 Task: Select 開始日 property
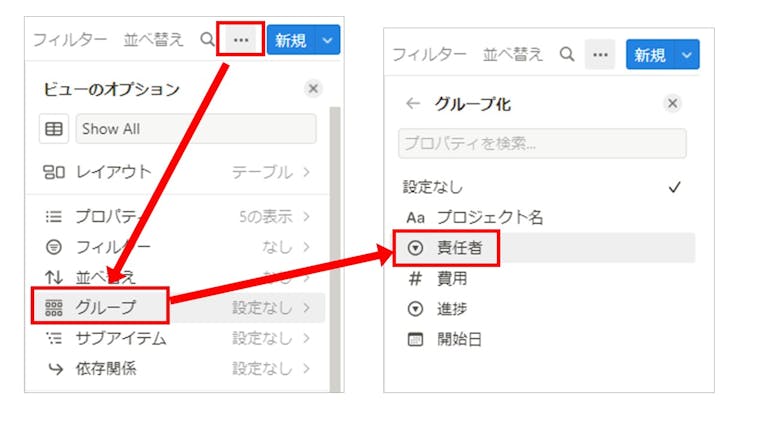(x=544, y=339)
